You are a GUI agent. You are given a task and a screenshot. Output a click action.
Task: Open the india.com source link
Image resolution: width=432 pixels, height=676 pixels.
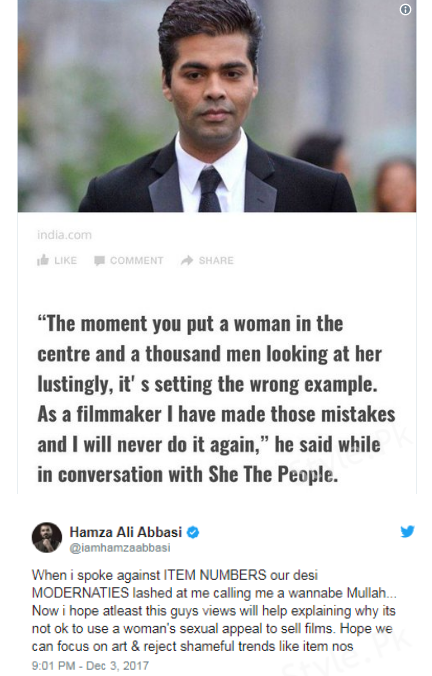[x=64, y=235]
